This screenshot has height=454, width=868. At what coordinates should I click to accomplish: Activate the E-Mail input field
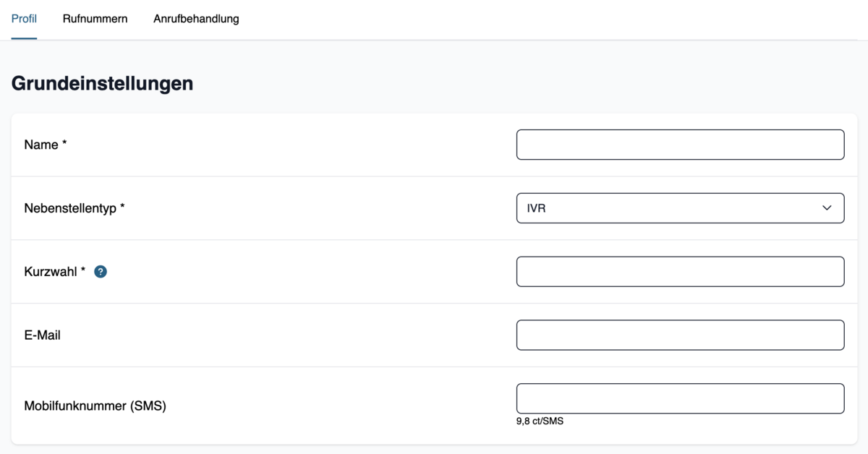pyautogui.click(x=680, y=335)
